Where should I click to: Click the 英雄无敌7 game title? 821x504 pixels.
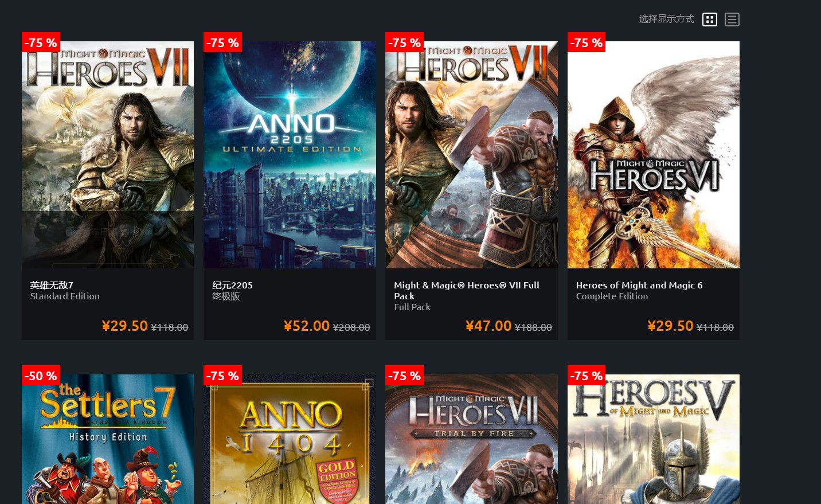tap(52, 285)
